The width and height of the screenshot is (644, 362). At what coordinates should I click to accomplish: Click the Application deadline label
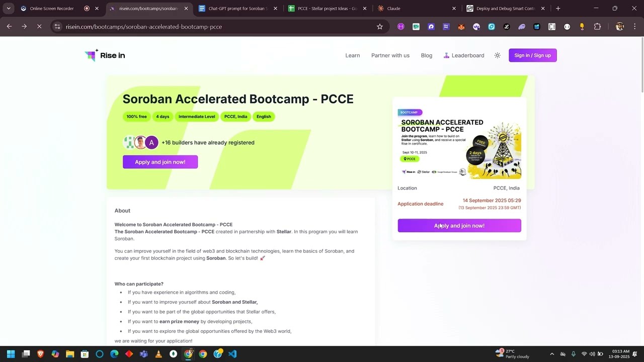click(421, 204)
